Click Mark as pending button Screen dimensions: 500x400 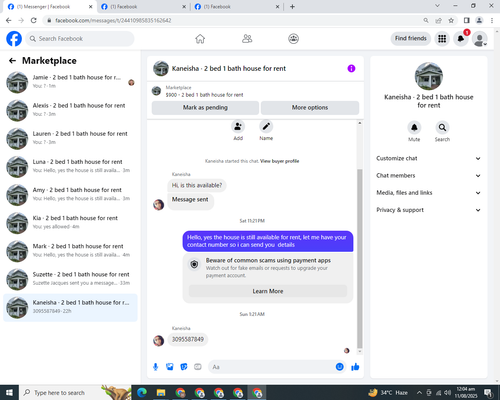205,108
